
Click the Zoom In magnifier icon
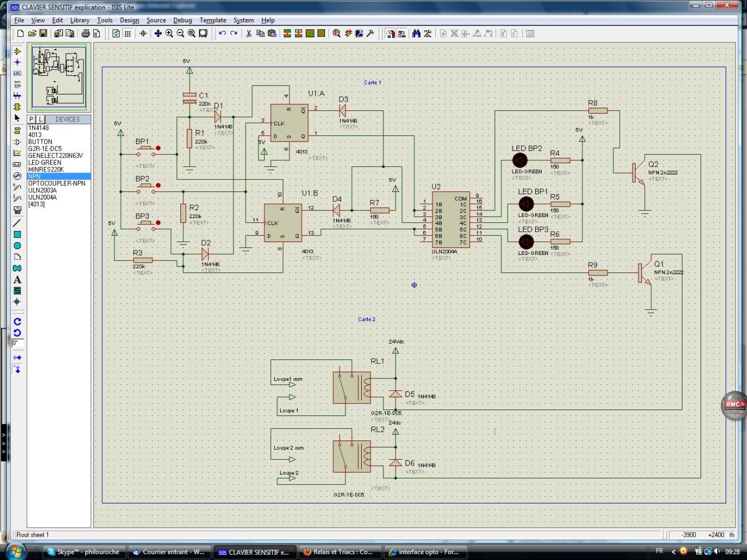coord(169,33)
